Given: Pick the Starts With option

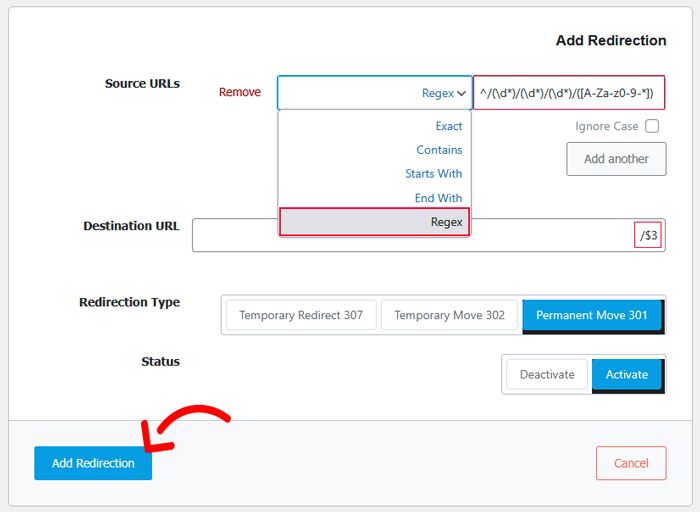Looking at the screenshot, I should (433, 174).
